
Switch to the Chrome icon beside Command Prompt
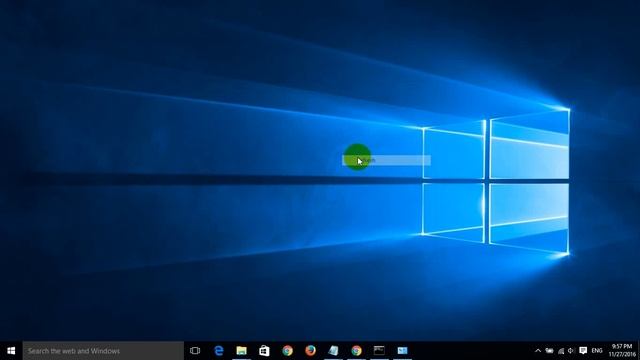(x=356, y=351)
